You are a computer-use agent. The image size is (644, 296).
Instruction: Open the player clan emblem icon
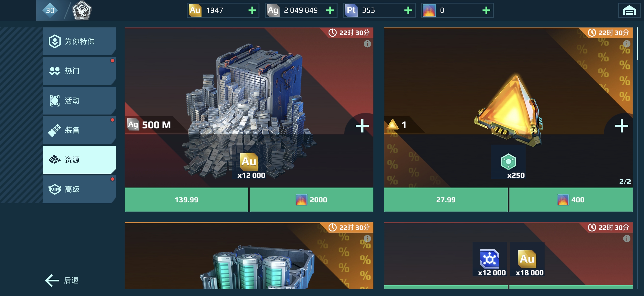coord(82,10)
